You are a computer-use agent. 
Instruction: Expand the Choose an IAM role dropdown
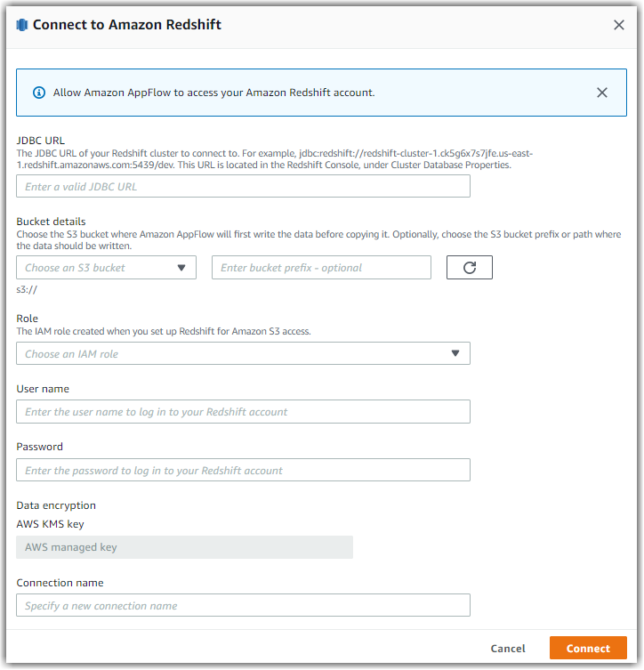click(x=243, y=353)
